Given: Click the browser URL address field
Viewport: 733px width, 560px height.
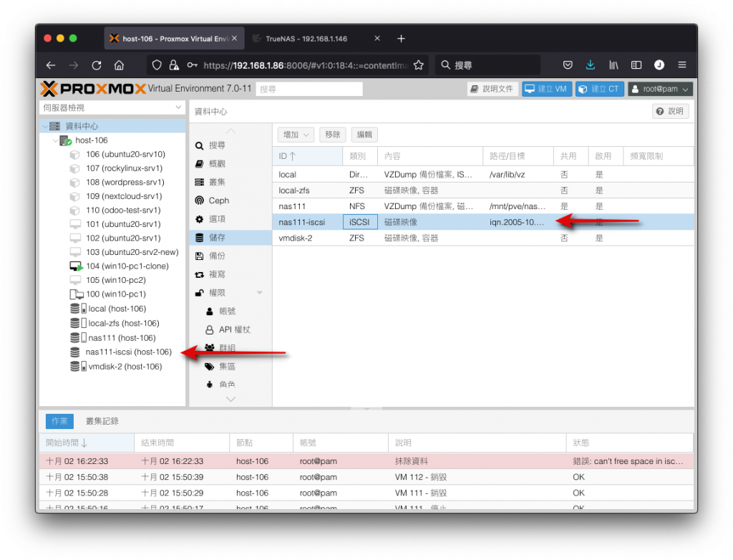Looking at the screenshot, I should (306, 65).
